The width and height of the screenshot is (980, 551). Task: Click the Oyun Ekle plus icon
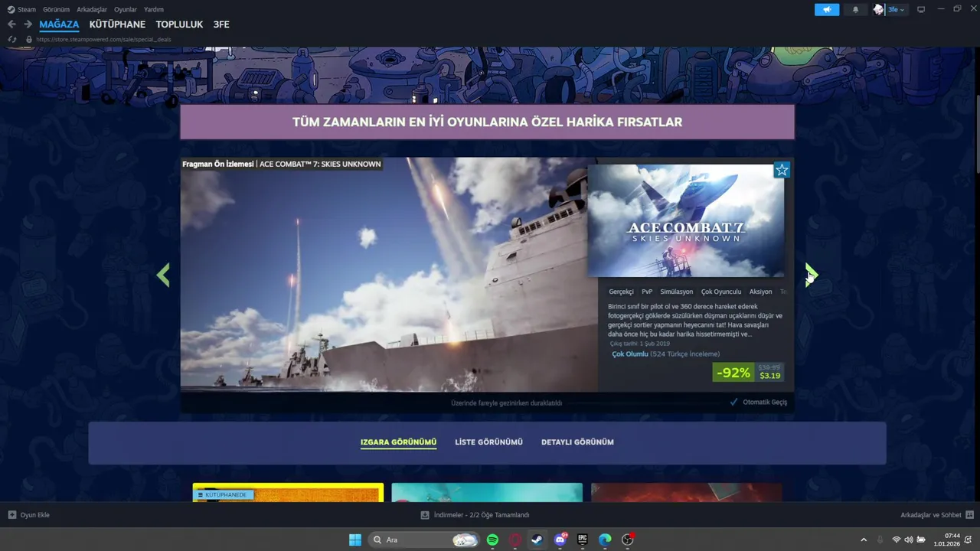pos(12,515)
